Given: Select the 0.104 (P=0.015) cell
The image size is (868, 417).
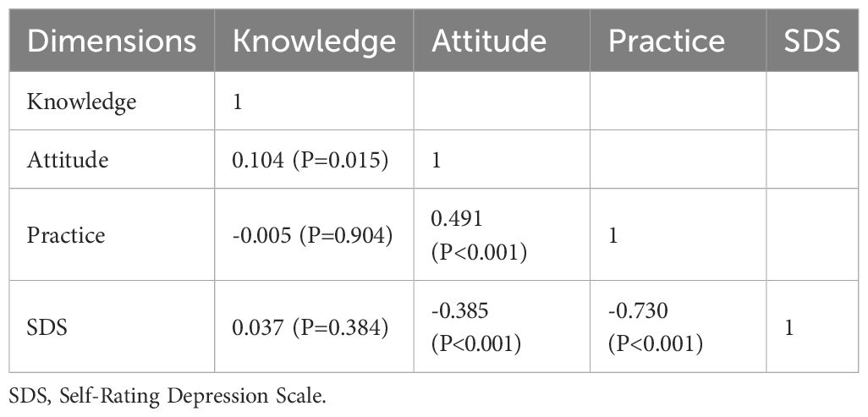Looking at the screenshot, I should pos(310,158).
